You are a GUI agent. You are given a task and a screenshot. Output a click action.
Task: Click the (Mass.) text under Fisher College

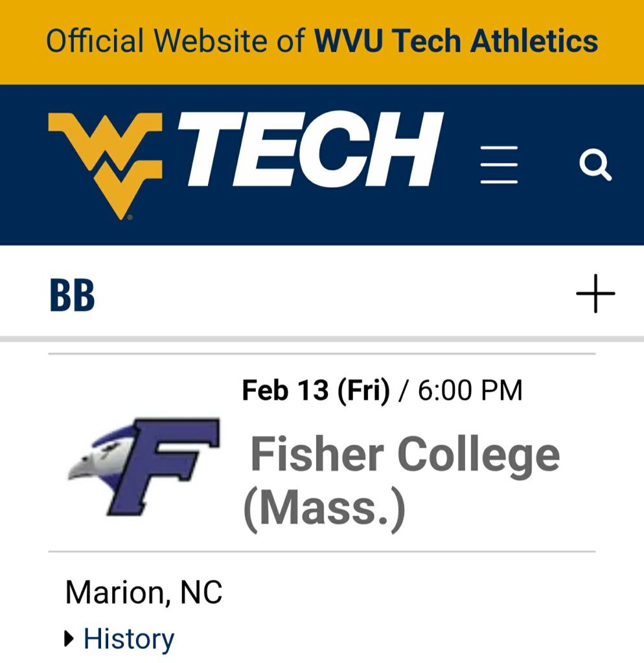[324, 509]
